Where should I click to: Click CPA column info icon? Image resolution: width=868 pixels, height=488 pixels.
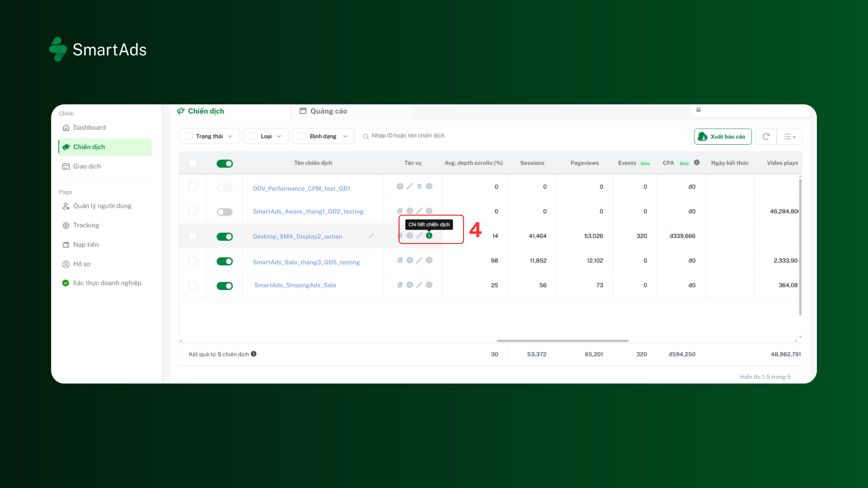(697, 162)
